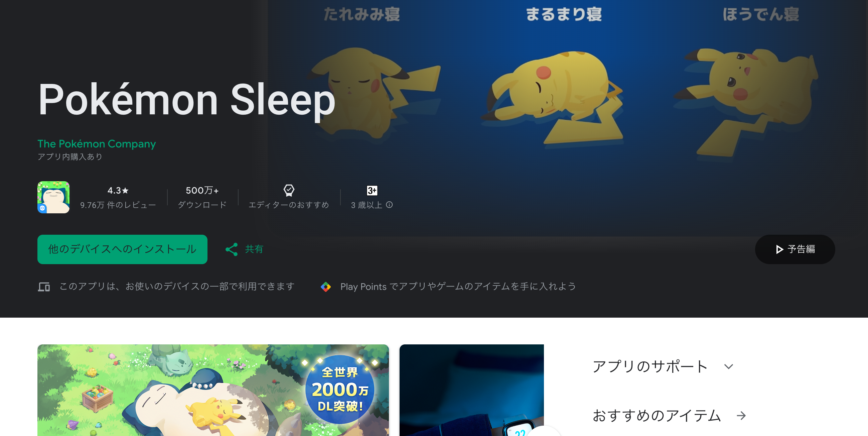Click the device availability icon
868x436 pixels.
(x=44, y=287)
